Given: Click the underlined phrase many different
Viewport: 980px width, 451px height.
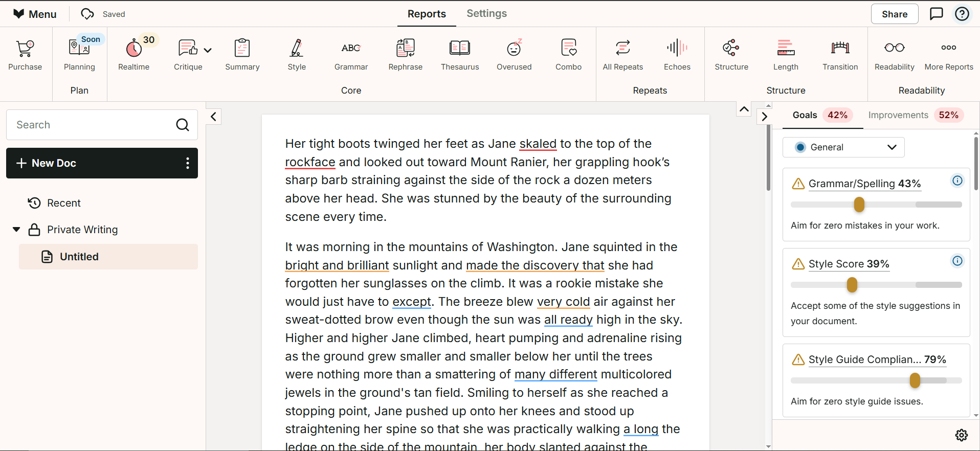Looking at the screenshot, I should (555, 374).
